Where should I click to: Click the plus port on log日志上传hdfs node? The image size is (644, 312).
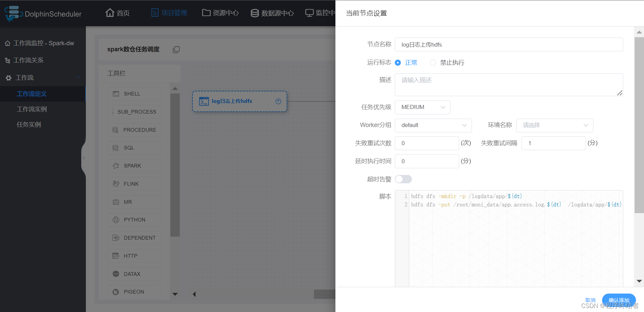(278, 101)
